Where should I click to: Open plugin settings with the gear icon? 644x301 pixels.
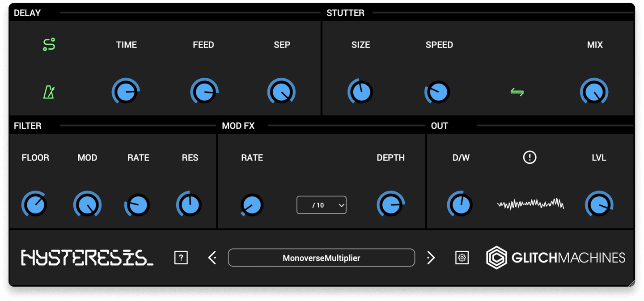[x=462, y=258]
